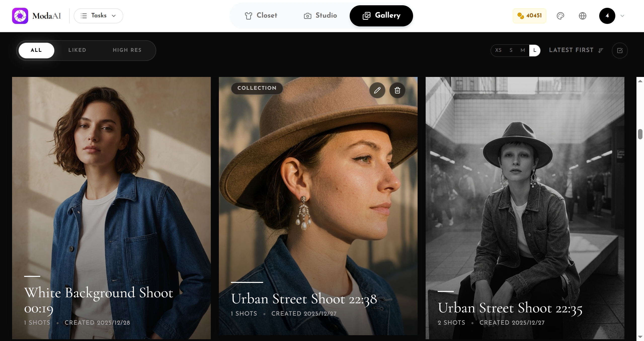Select the S thumbnail size
Viewport: 644px width, 341px height.
[x=511, y=50]
